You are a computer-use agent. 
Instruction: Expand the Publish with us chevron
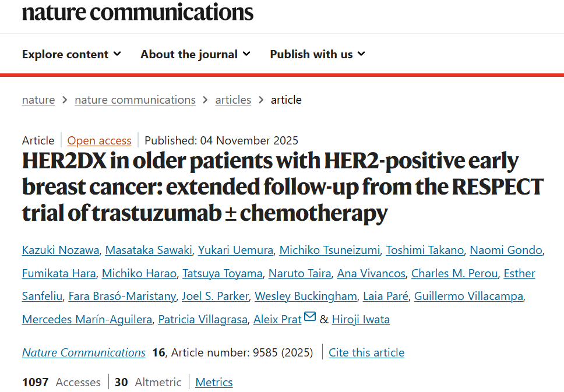tap(361, 54)
